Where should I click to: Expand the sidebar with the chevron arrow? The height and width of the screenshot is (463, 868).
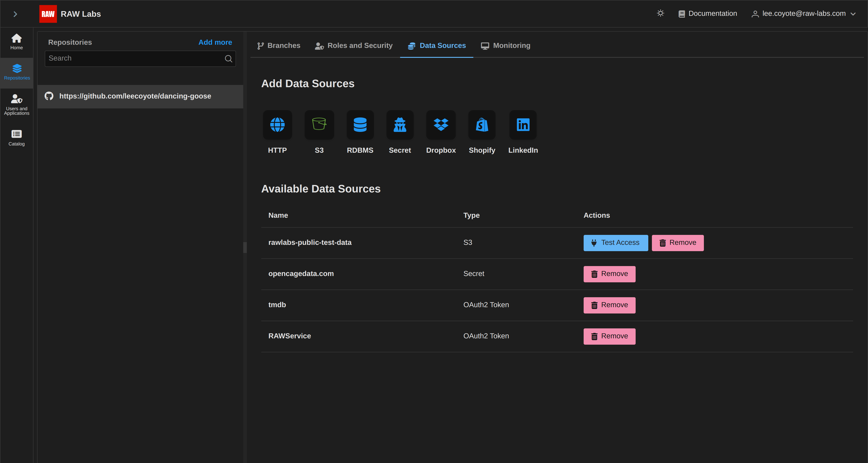tap(15, 14)
